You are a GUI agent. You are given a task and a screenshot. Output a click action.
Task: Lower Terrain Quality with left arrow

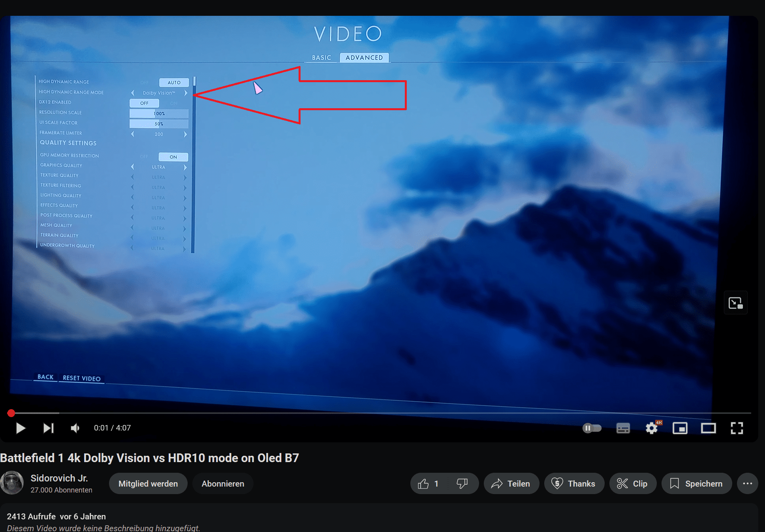click(x=132, y=238)
